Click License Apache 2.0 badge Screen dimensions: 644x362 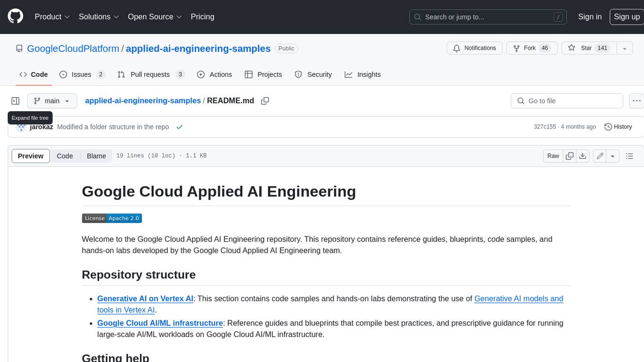click(112, 218)
